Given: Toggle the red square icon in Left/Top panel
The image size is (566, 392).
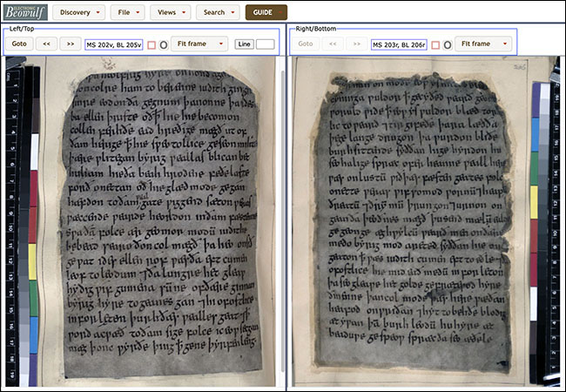Looking at the screenshot, I should 152,45.
